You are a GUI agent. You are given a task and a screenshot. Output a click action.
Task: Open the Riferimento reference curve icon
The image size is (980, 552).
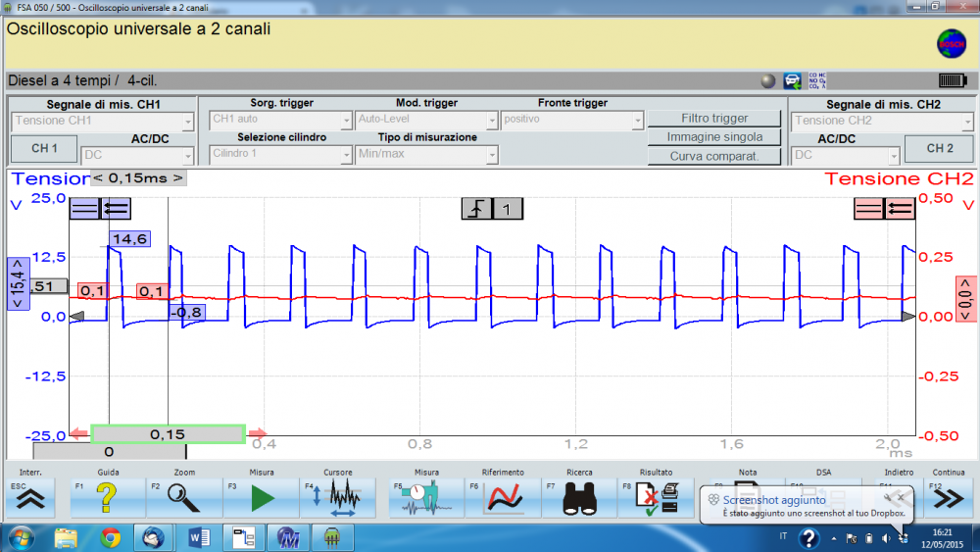(x=505, y=497)
